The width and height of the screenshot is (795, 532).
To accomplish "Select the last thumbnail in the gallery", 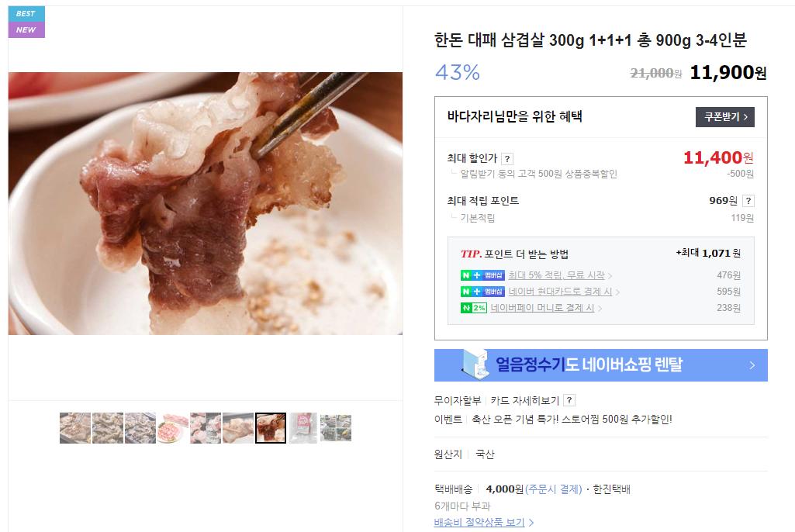I will point(336,428).
